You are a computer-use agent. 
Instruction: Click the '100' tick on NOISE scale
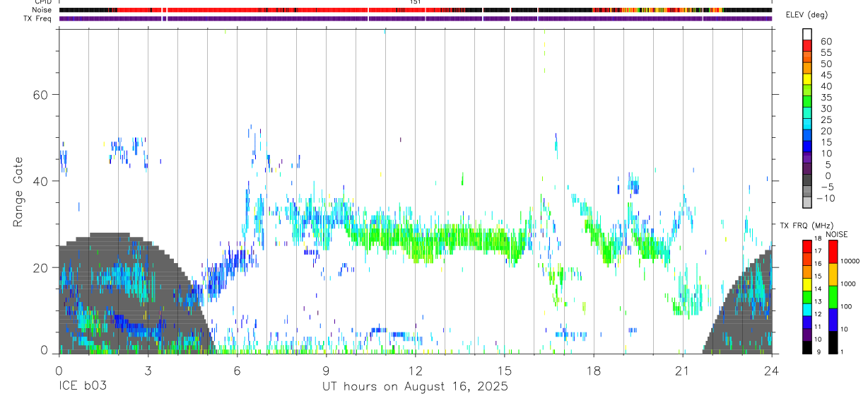point(847,306)
